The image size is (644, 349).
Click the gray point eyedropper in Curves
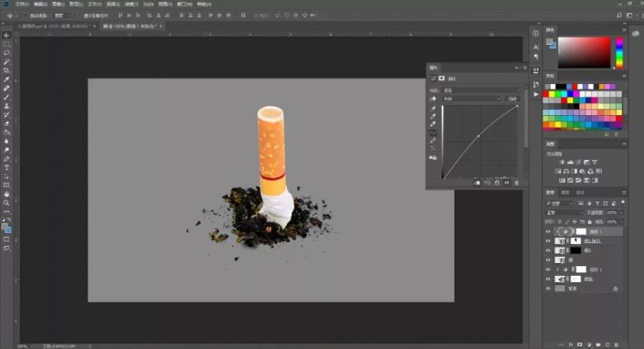tap(433, 117)
